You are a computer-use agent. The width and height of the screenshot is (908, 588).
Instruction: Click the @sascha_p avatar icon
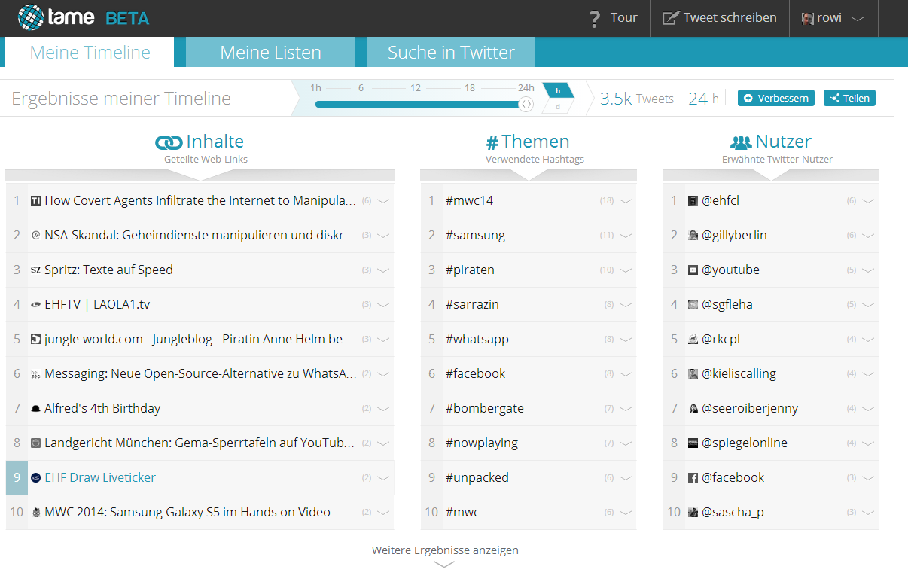coord(693,513)
